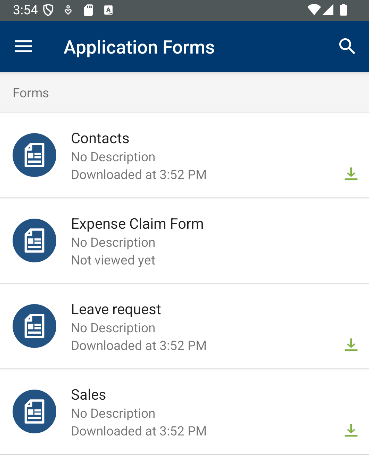Image resolution: width=369 pixels, height=455 pixels.
Task: Tap the search magnifier icon
Action: [347, 46]
